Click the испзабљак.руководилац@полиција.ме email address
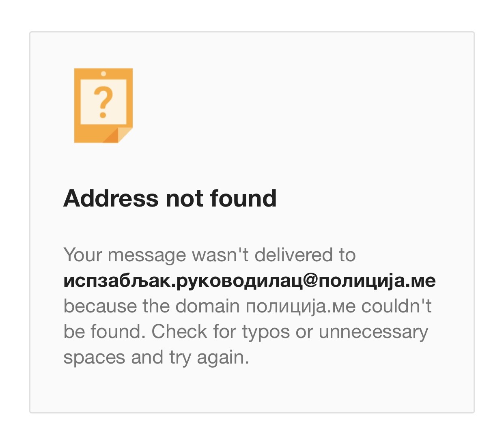 point(250,280)
